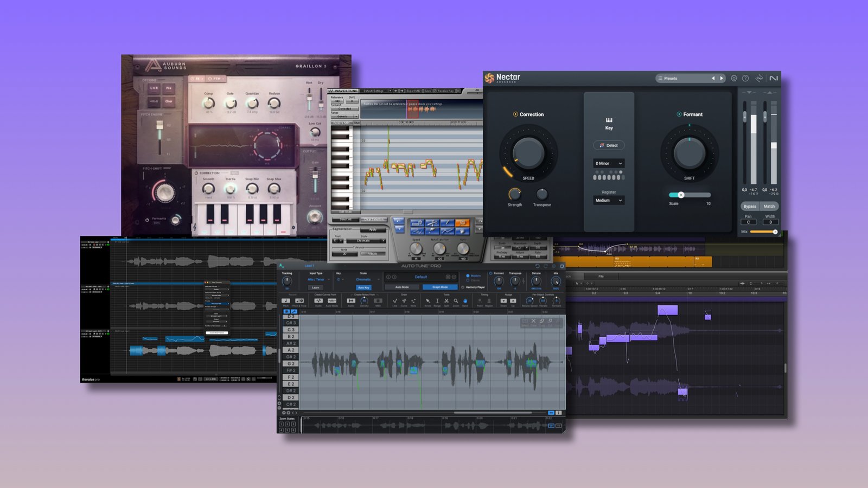868x488 pixels.
Task: Switch Auto-Tune to Graph Mode
Action: [440, 287]
